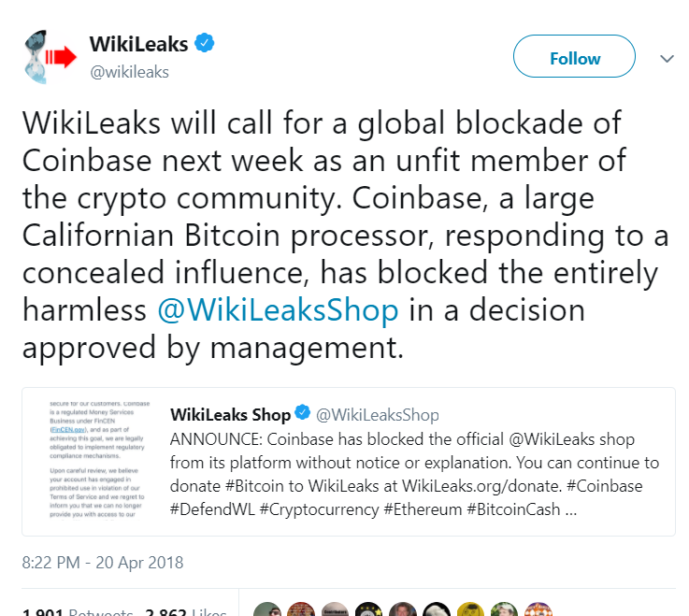Viewport: 689px width, 616px height.
Task: Open the third liker avatar in the row
Action: tap(336, 610)
